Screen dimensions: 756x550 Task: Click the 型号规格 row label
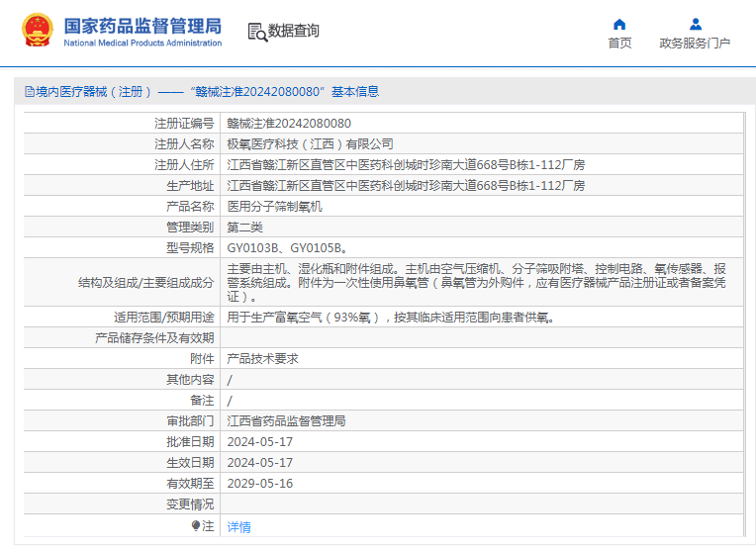click(x=190, y=247)
